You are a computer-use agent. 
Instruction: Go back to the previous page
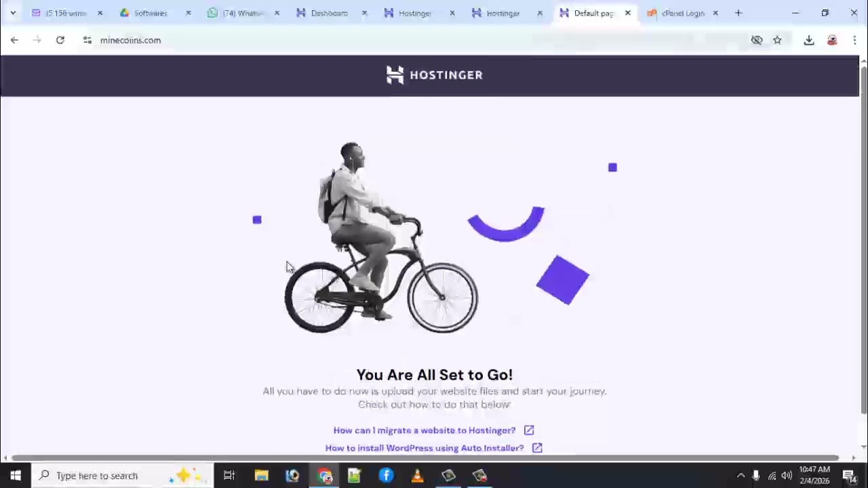point(14,40)
